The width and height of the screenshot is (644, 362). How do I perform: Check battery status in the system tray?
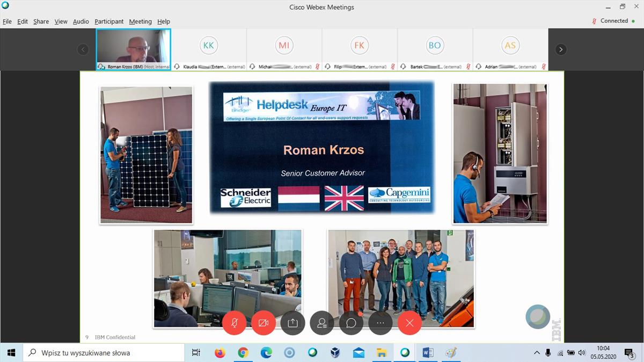[x=571, y=353]
